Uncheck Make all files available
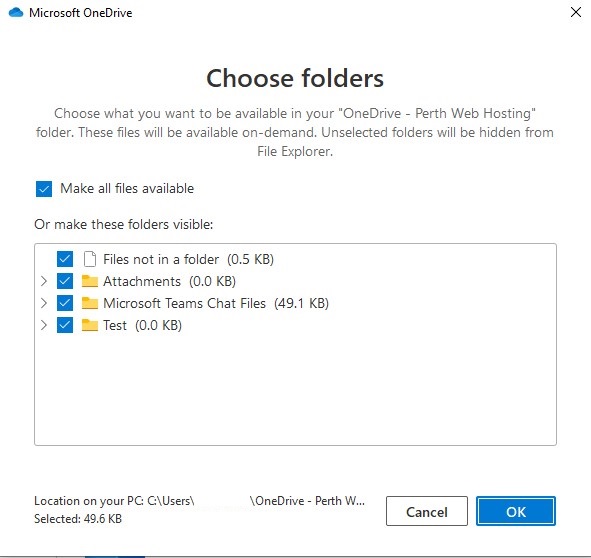591x558 pixels. [44, 189]
